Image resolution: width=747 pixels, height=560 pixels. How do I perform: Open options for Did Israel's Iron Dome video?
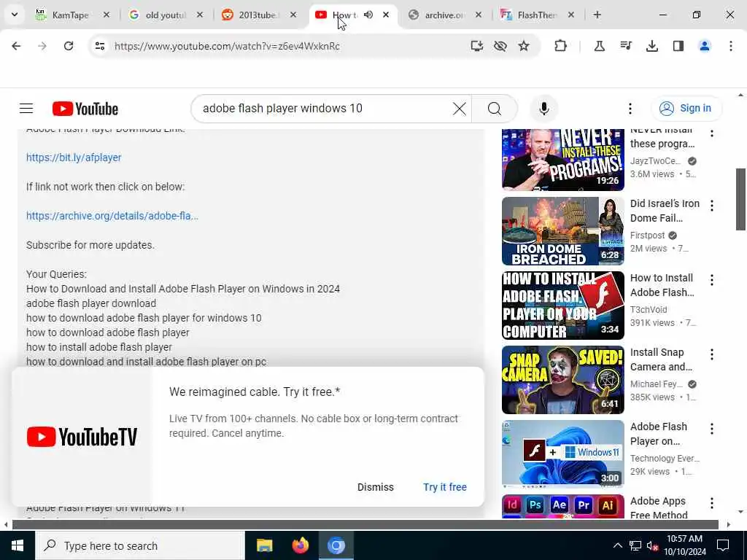tap(712, 205)
